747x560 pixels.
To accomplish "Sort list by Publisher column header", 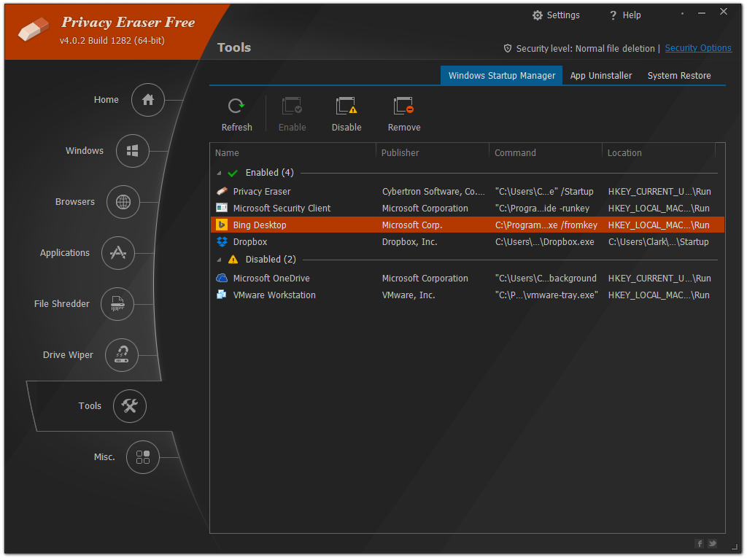I will (x=400, y=153).
